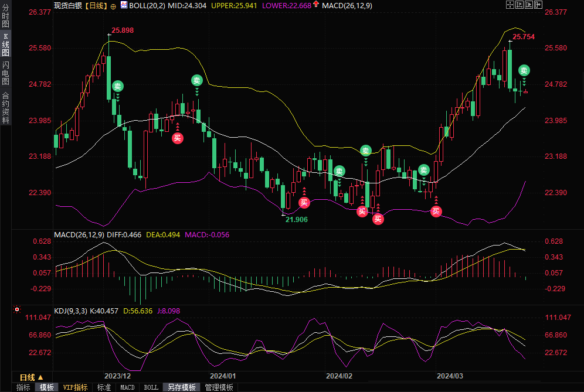The width and height of the screenshot is (584, 392).
Task: Open 合约资料 in left sidebar
Action: point(5,107)
